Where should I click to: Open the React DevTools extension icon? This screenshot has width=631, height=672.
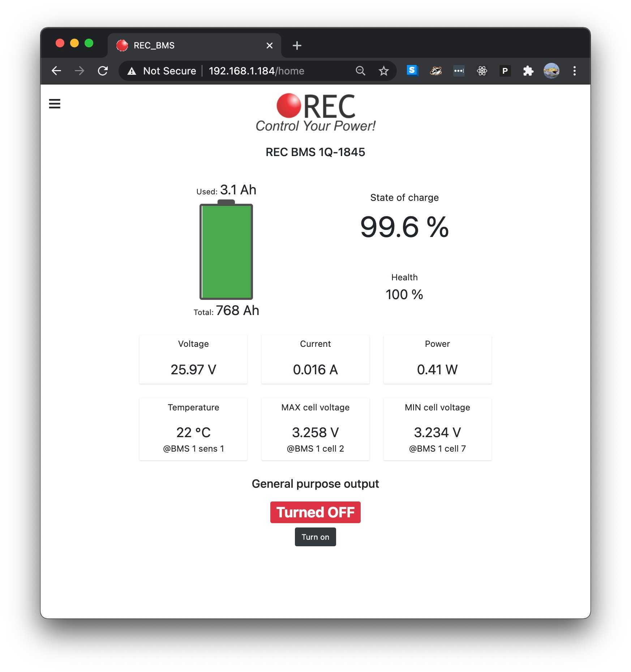pos(482,71)
